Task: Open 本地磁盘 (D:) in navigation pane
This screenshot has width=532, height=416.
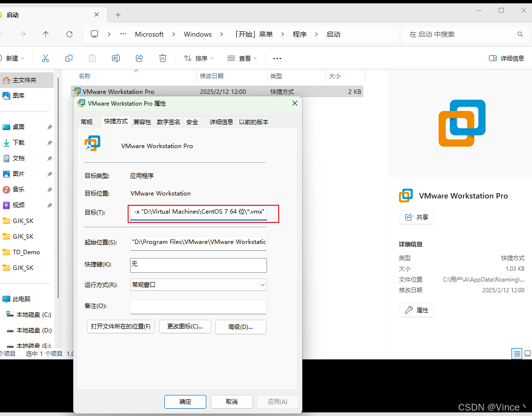Action: tap(29, 330)
